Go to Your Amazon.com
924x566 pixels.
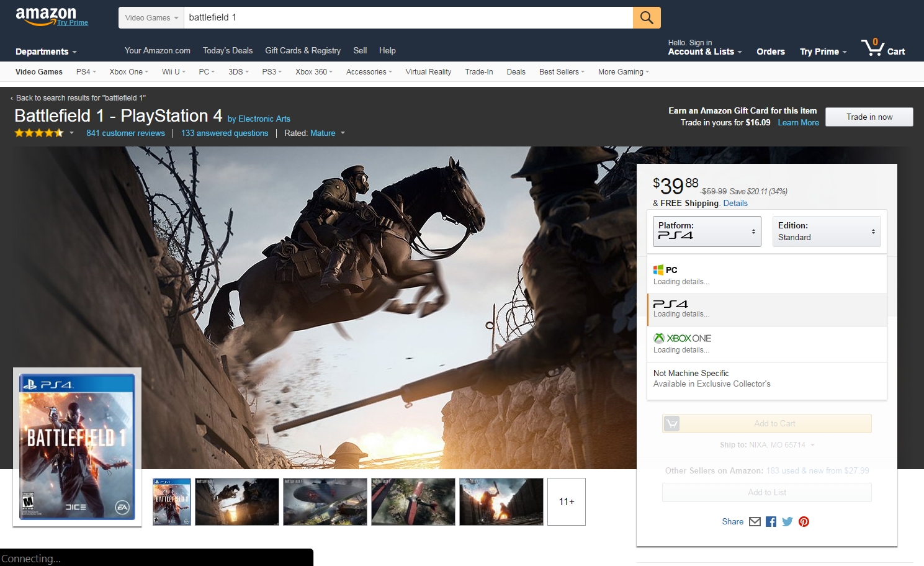click(158, 51)
